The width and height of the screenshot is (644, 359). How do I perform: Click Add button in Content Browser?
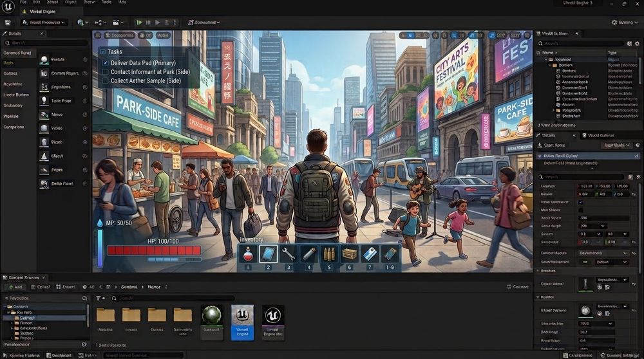[15, 287]
